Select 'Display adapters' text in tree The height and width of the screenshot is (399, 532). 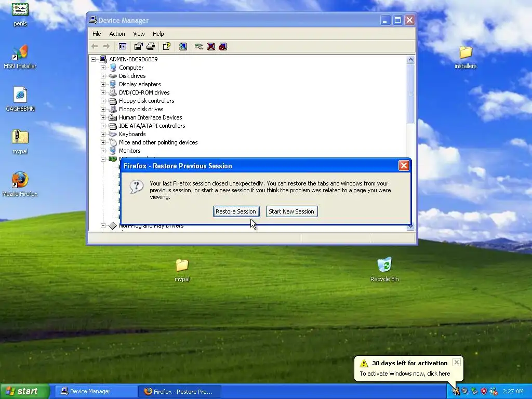tap(140, 84)
